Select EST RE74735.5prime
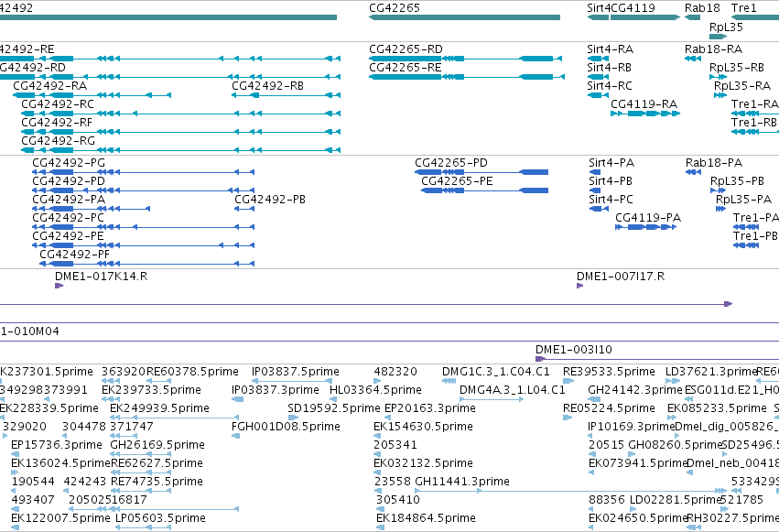 tap(141, 492)
